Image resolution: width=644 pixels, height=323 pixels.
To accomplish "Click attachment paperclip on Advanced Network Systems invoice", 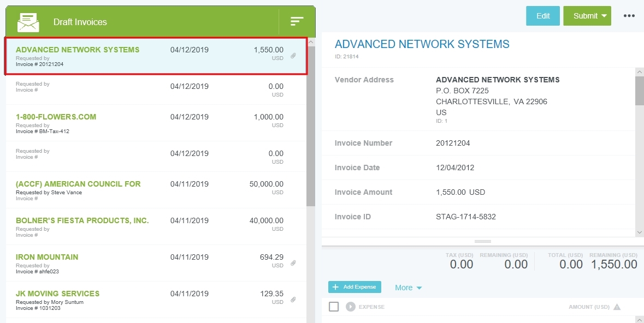I will click(293, 56).
